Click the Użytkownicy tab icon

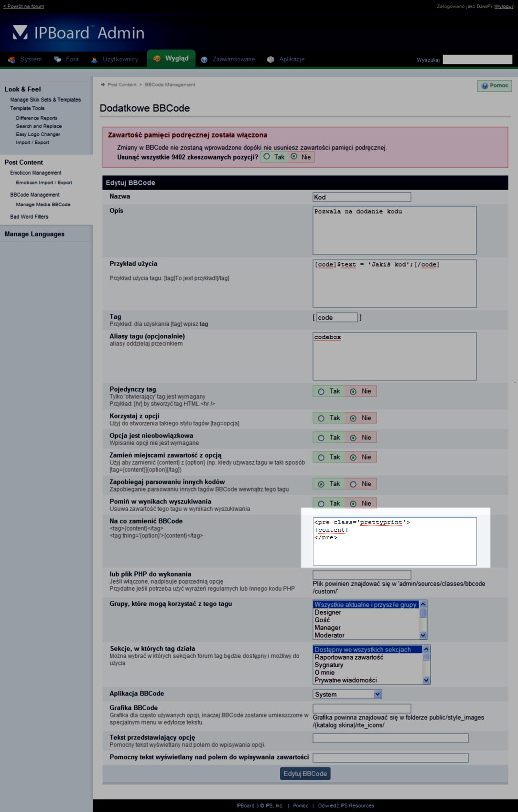[x=95, y=60]
